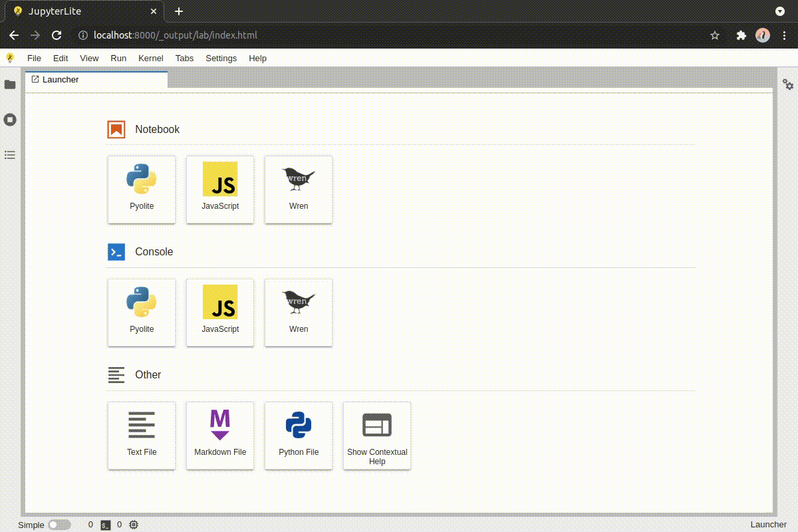Click the Other section lines icon
The width and height of the screenshot is (798, 532).
116,375
